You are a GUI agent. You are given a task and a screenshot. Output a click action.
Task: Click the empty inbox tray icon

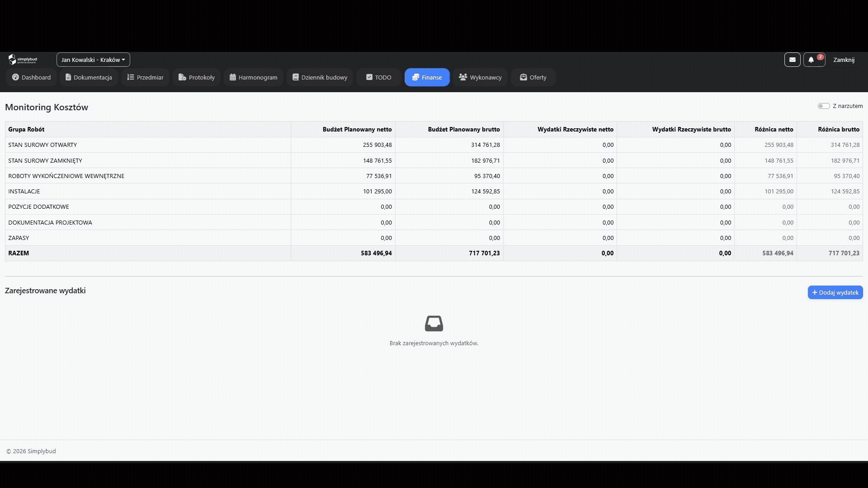(434, 324)
